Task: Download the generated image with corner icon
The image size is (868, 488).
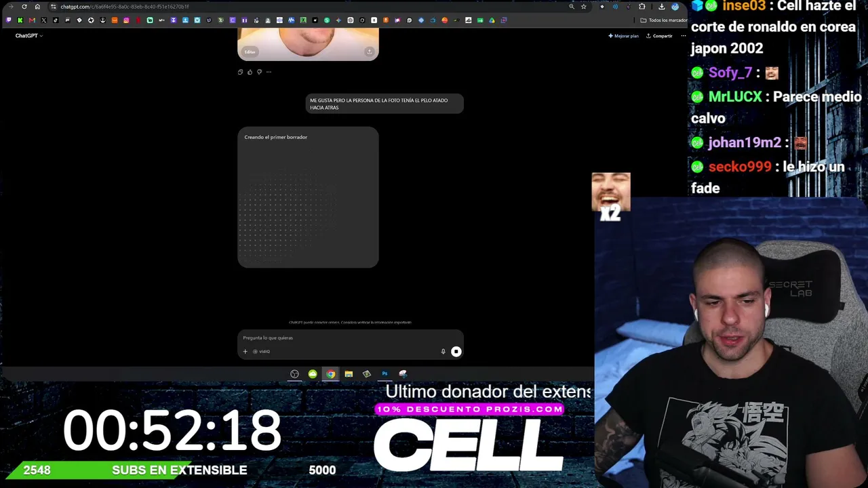Action: coord(369,52)
